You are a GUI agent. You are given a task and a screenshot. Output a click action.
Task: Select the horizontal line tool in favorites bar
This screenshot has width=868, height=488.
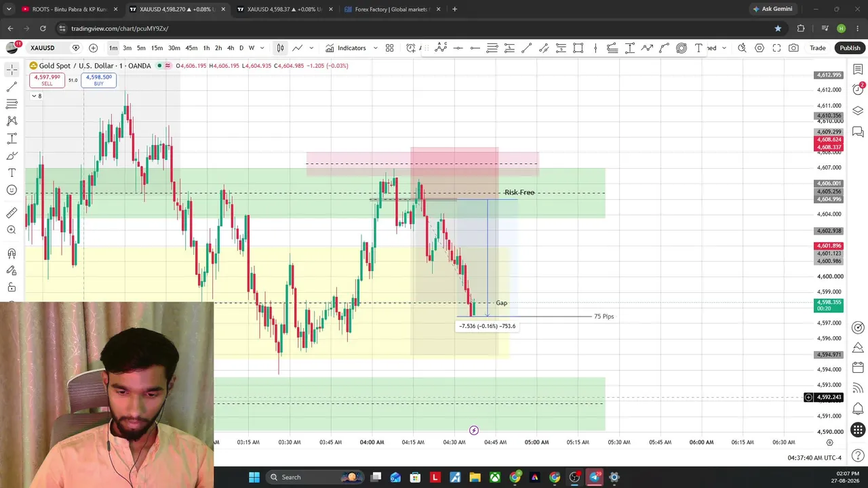[458, 48]
